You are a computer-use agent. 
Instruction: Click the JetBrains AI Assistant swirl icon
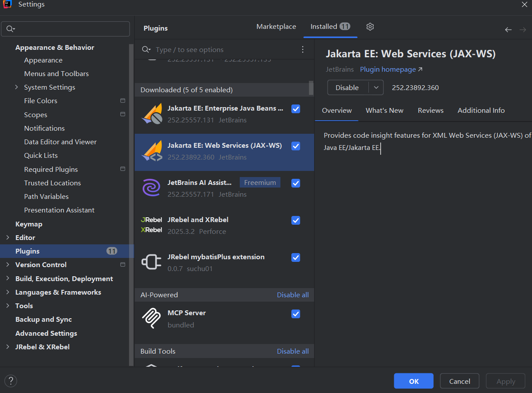[x=152, y=188]
